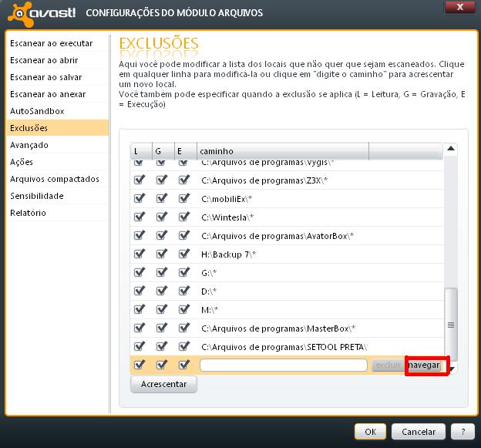481x448 pixels.
Task: Toggle L checkbox for Z3X path
Action: pyautogui.click(x=140, y=180)
